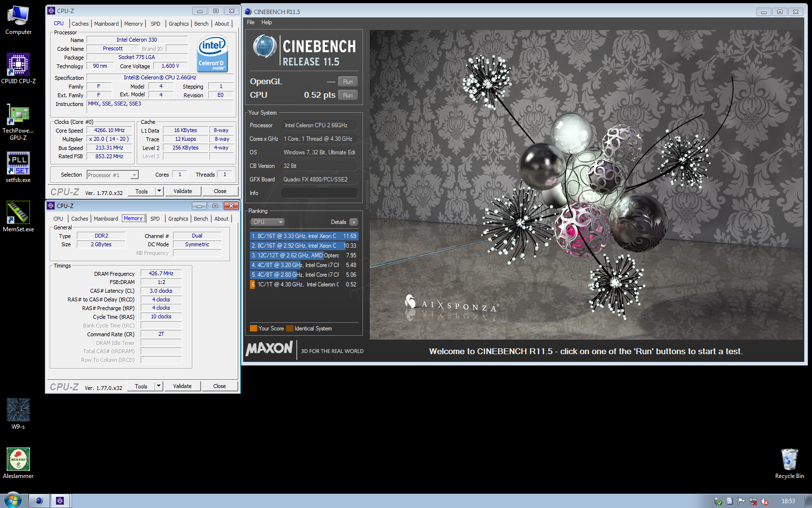Click the GFX Board Quadro FX 4800 field
812x508 pixels.
[x=319, y=179]
